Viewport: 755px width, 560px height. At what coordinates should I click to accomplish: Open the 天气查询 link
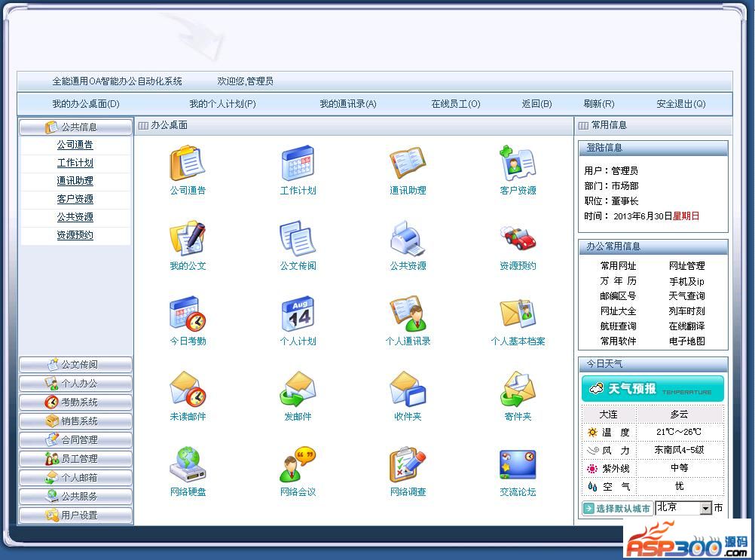click(686, 296)
